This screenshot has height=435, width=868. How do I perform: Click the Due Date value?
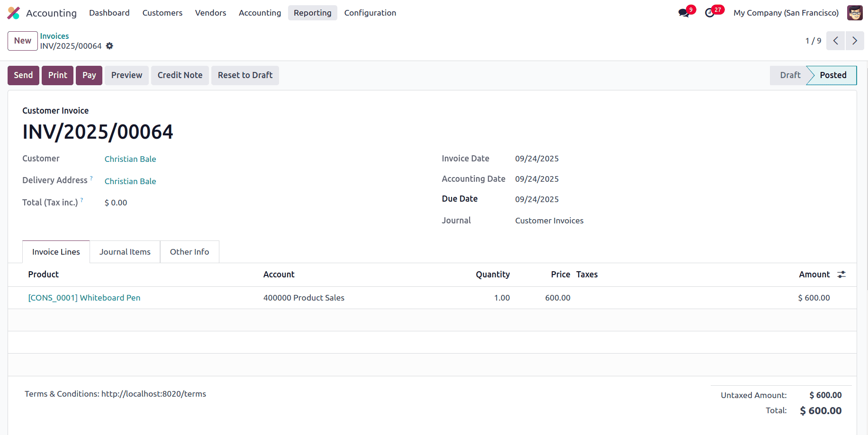(537, 199)
